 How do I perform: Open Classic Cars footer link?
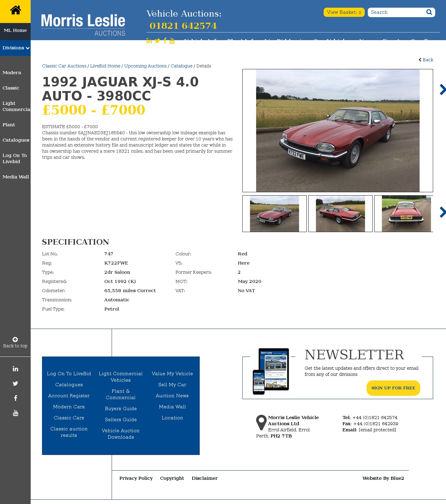coord(69,418)
